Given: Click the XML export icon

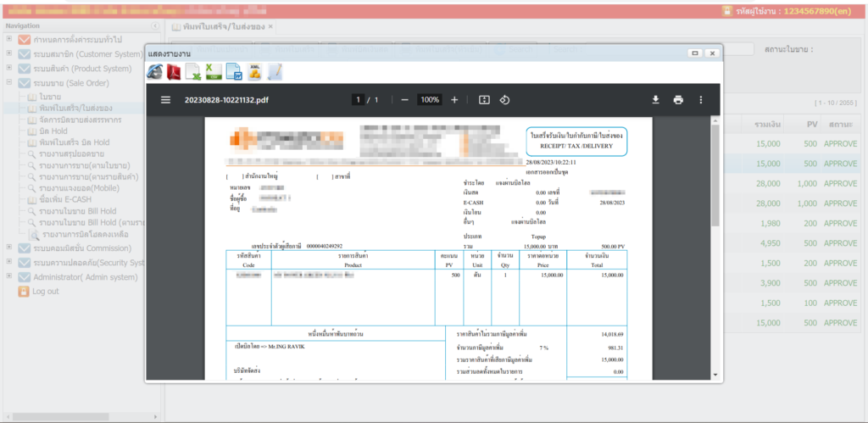Looking at the screenshot, I should (254, 73).
